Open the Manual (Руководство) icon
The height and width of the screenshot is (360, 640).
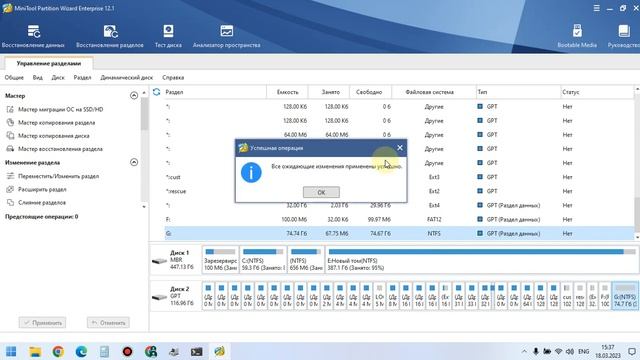pyautogui.click(x=624, y=36)
